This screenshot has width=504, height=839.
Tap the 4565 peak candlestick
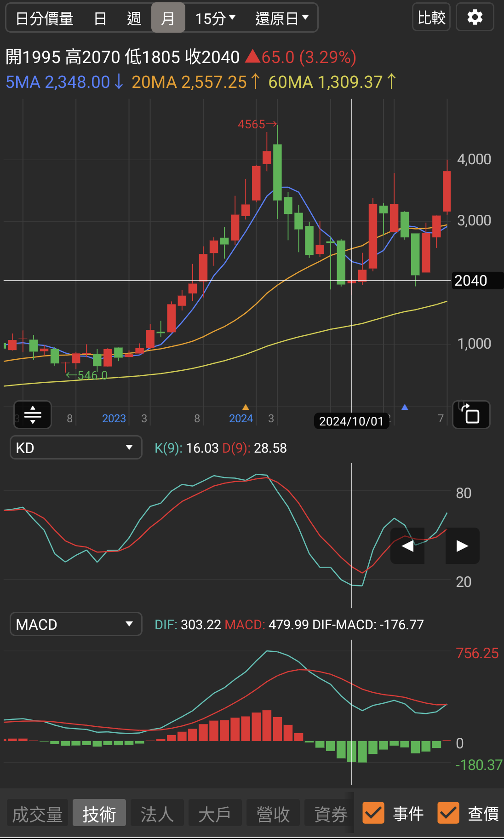coord(277,172)
